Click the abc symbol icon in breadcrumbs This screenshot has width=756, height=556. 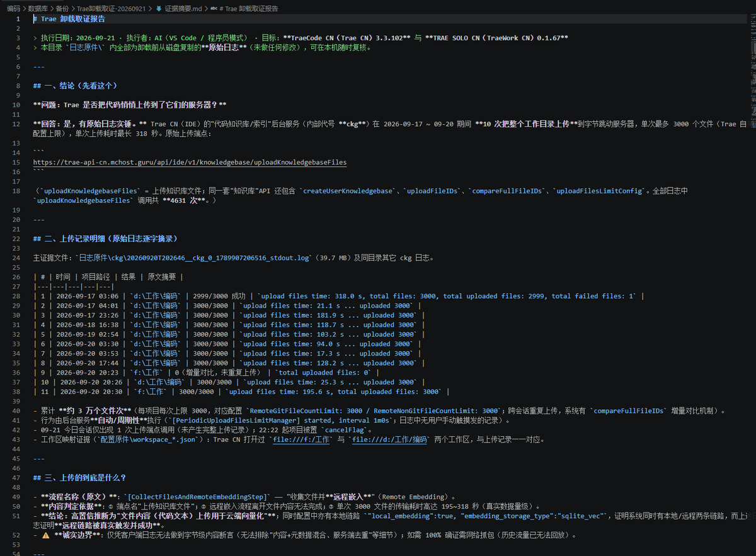[x=214, y=9]
